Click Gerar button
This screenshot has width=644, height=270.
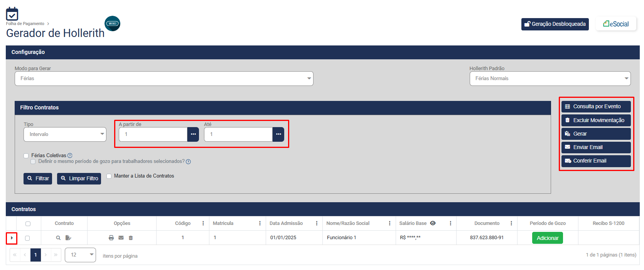click(596, 134)
